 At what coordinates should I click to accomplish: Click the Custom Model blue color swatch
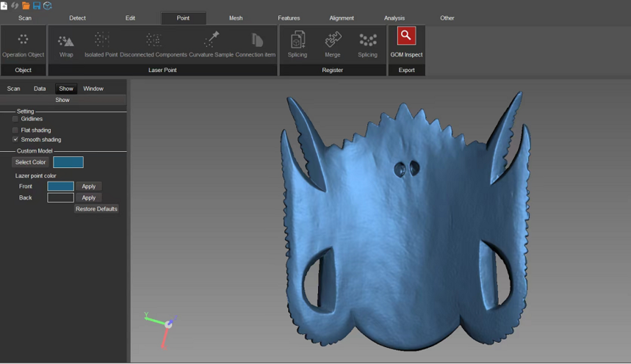point(68,162)
